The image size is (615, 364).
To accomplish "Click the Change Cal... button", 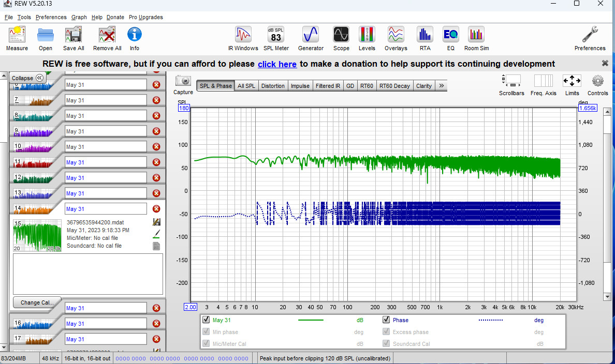I will [x=37, y=302].
